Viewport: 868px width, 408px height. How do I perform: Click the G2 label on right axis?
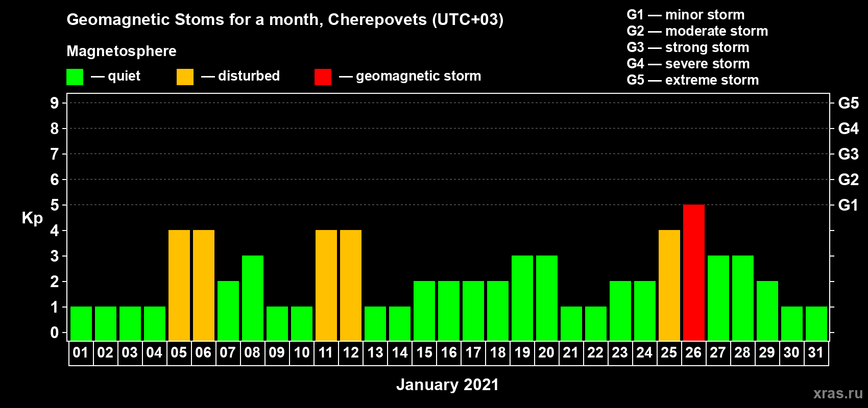click(848, 180)
